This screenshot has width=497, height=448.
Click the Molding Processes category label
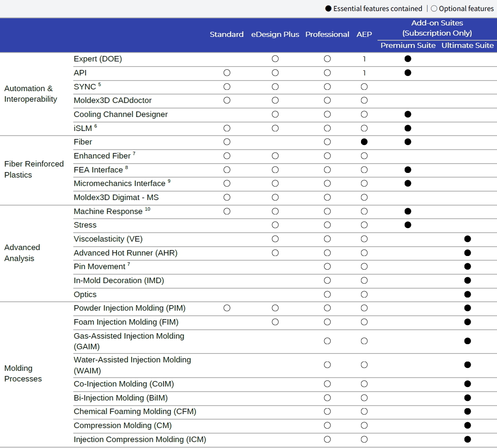click(23, 373)
